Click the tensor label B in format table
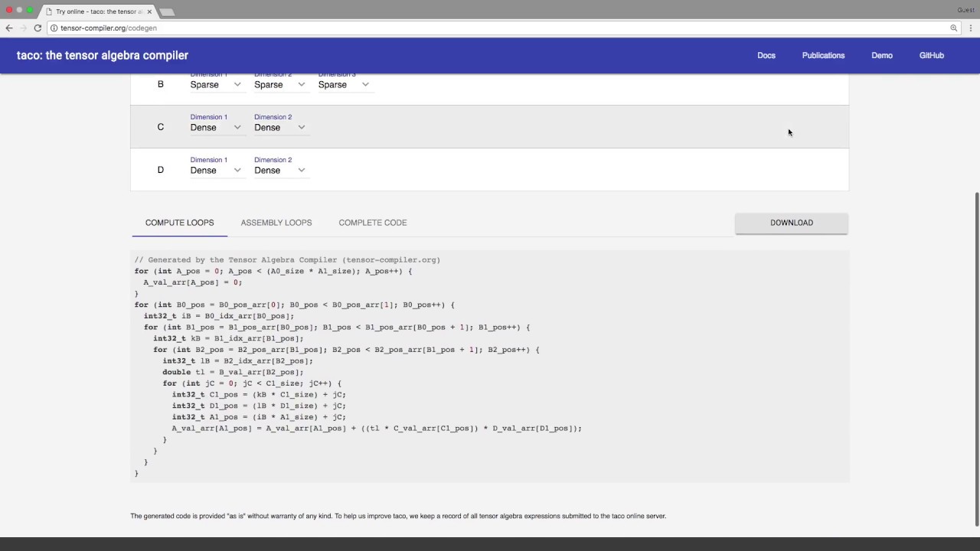980x551 pixels. [161, 84]
